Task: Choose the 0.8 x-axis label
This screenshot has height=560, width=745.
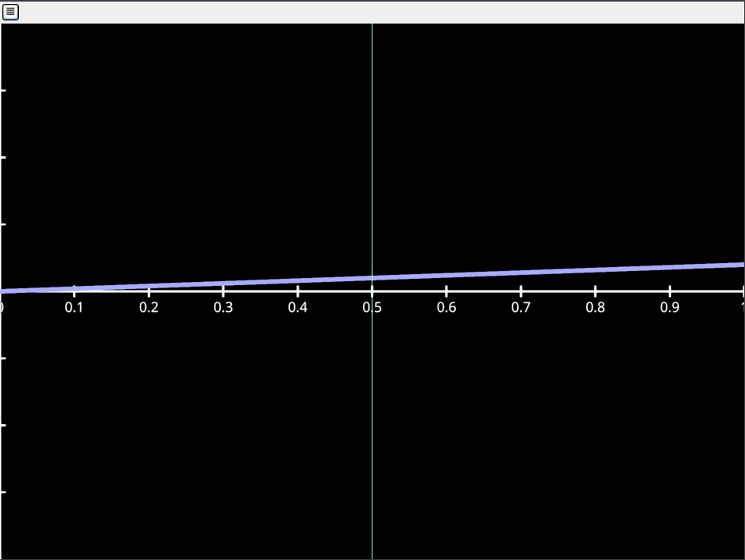Action: (x=596, y=307)
